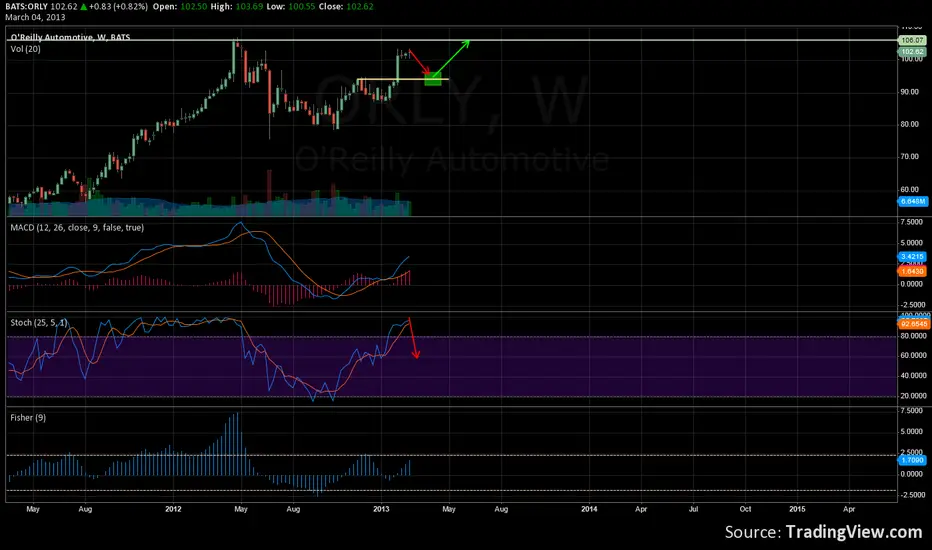Click the -2.5000 level on the Fisher axis

tap(912, 495)
